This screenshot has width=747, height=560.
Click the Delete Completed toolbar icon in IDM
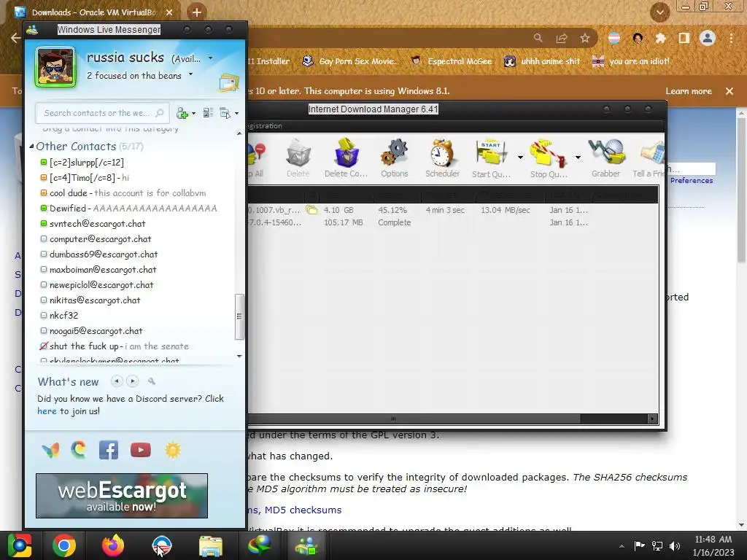(346, 157)
